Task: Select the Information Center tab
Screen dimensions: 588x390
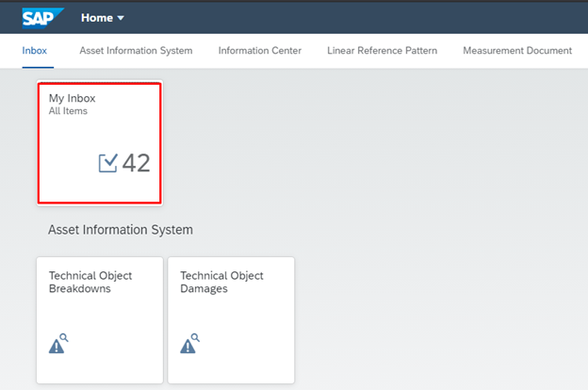Action: tap(259, 50)
